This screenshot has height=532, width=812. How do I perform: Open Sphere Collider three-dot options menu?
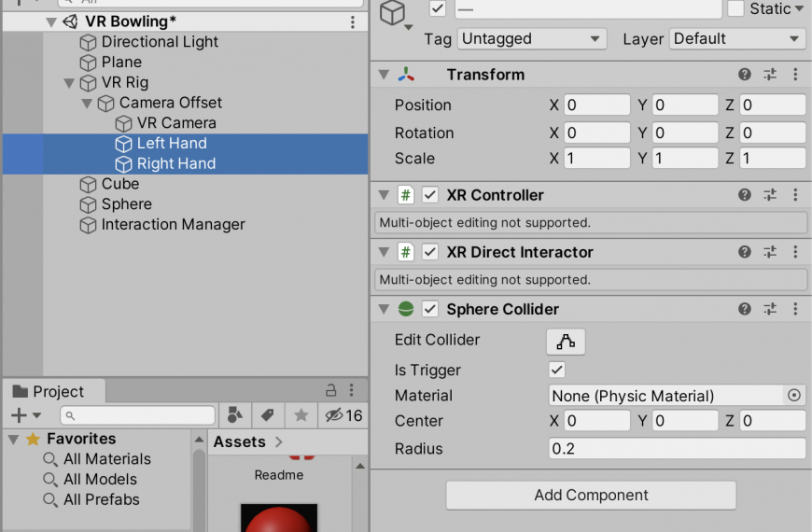click(x=795, y=309)
